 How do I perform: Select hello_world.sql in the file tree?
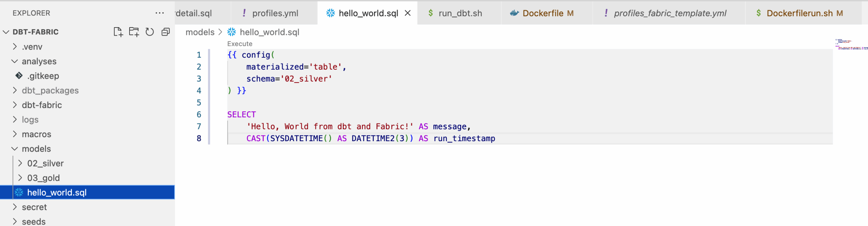(57, 193)
